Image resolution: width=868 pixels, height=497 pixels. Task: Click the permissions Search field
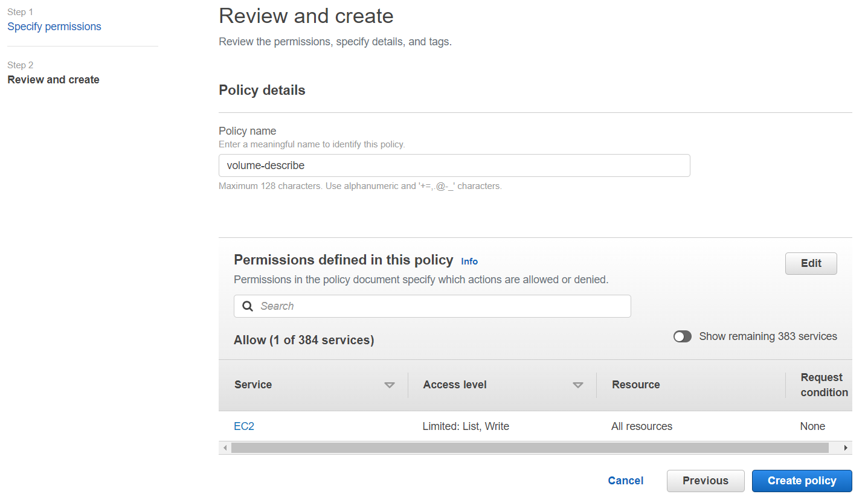pyautogui.click(x=432, y=306)
